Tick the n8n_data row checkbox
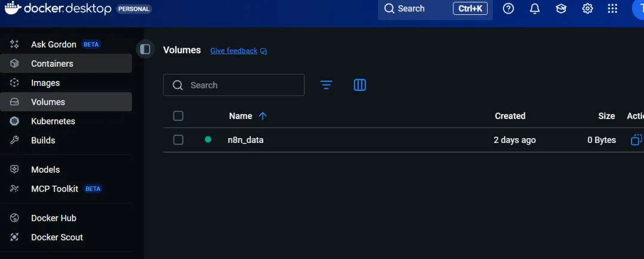Screen dimensions: 644x259 (x=178, y=140)
